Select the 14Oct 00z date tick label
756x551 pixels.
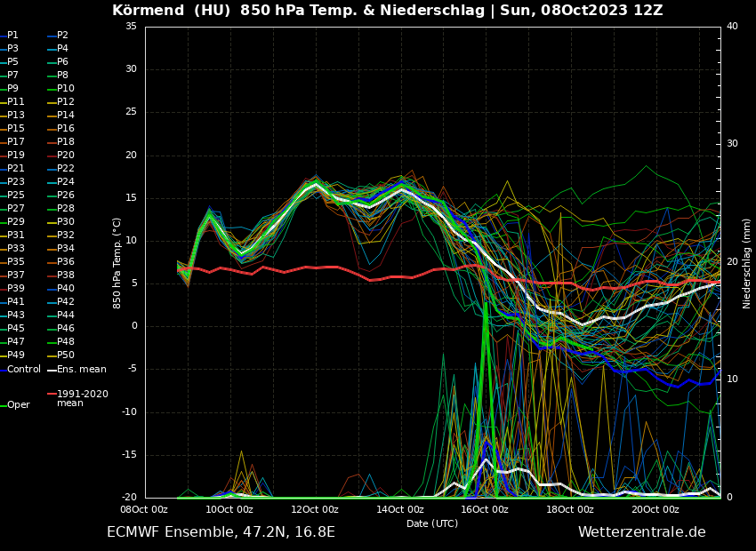pyautogui.click(x=399, y=509)
